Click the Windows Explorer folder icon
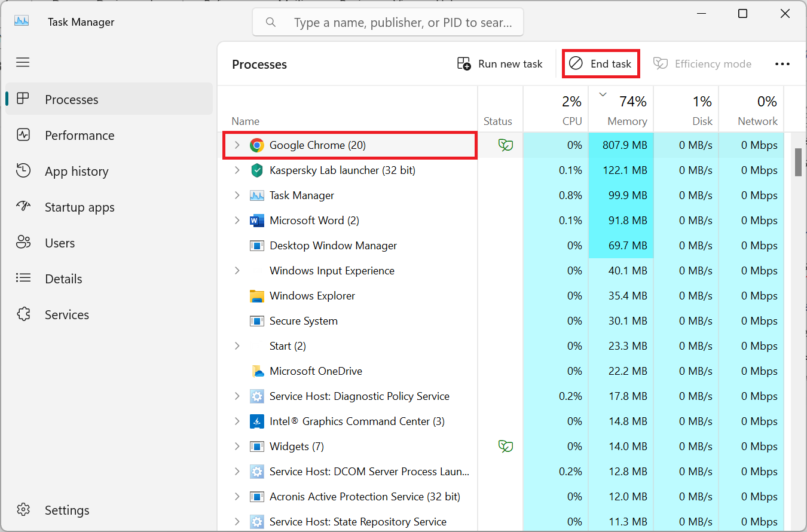Image resolution: width=807 pixels, height=532 pixels. [x=257, y=296]
